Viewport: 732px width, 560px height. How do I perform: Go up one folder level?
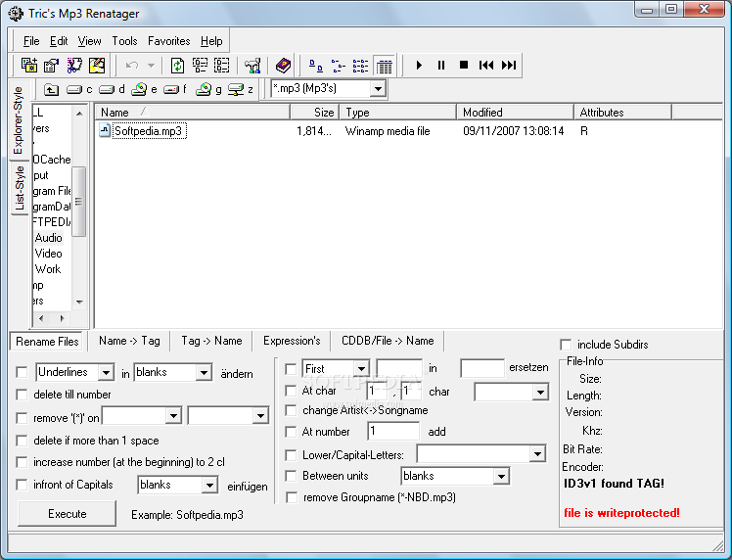point(51,89)
